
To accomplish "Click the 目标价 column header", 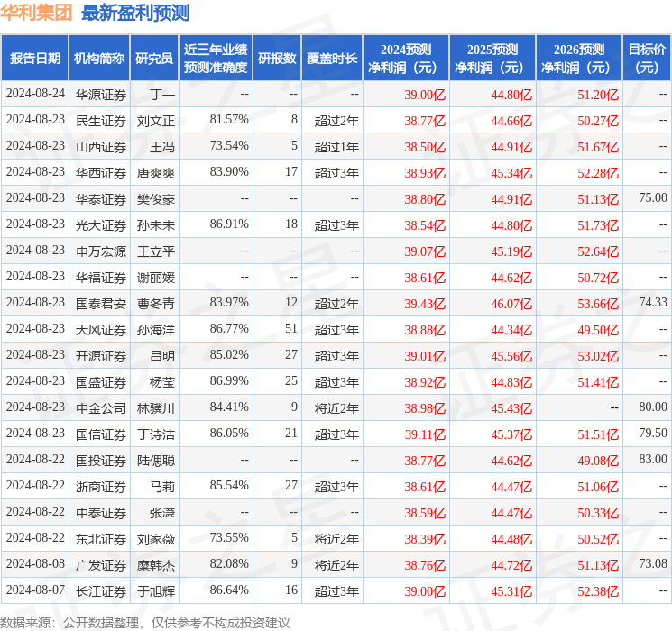I will [647, 59].
